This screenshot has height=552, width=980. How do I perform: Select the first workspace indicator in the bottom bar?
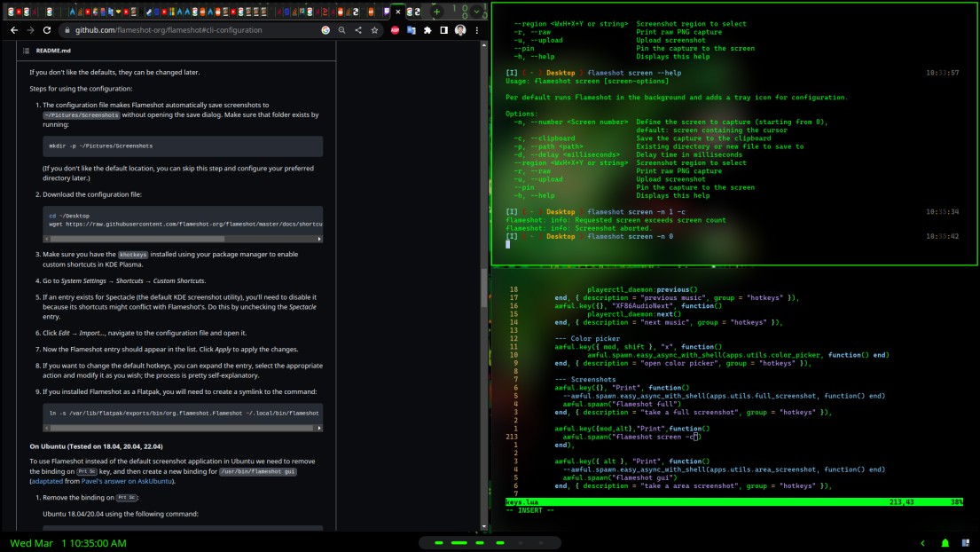pos(439,543)
